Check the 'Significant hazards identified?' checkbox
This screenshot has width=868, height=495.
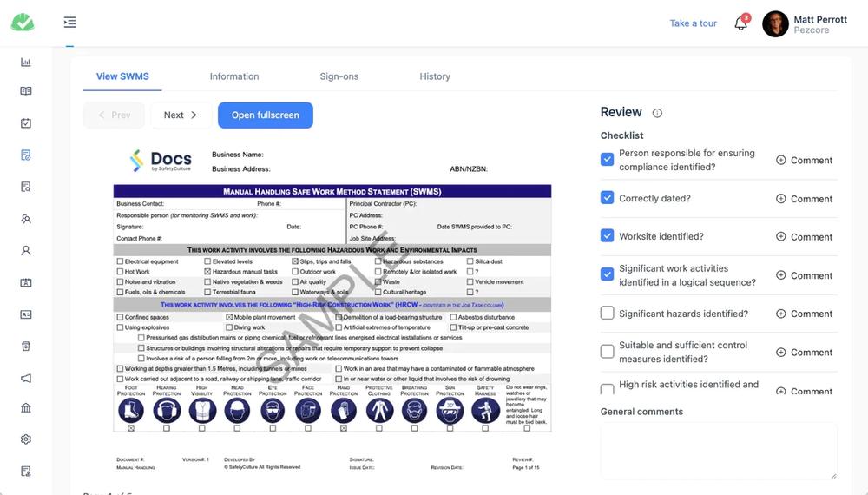click(608, 313)
